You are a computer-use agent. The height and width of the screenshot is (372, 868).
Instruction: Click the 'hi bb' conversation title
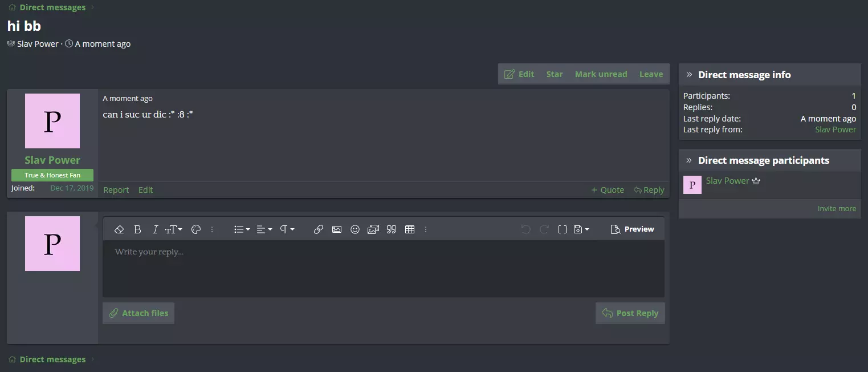(24, 26)
